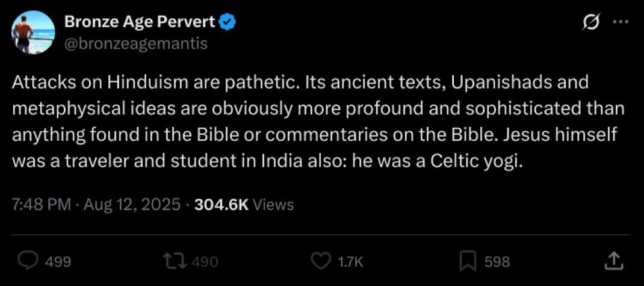
Task: Open the Bronze Age Pervert profile avatar
Action: point(33,32)
